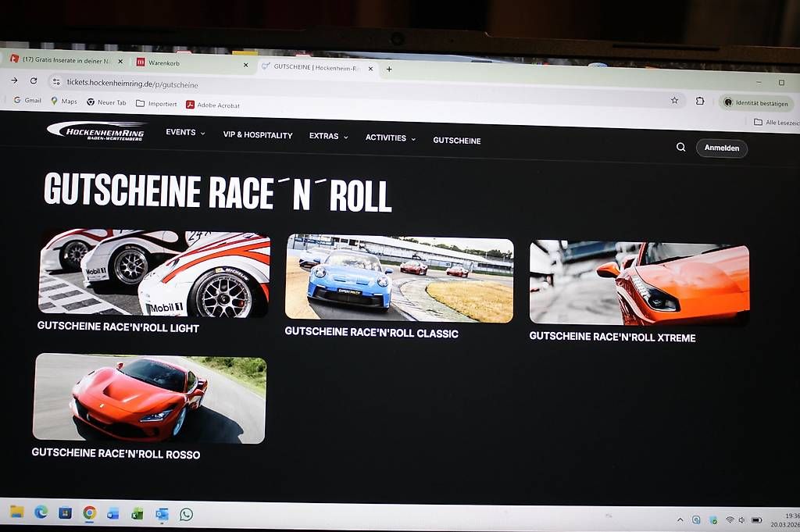Reload the current page
The image size is (800, 532).
pyautogui.click(x=34, y=80)
